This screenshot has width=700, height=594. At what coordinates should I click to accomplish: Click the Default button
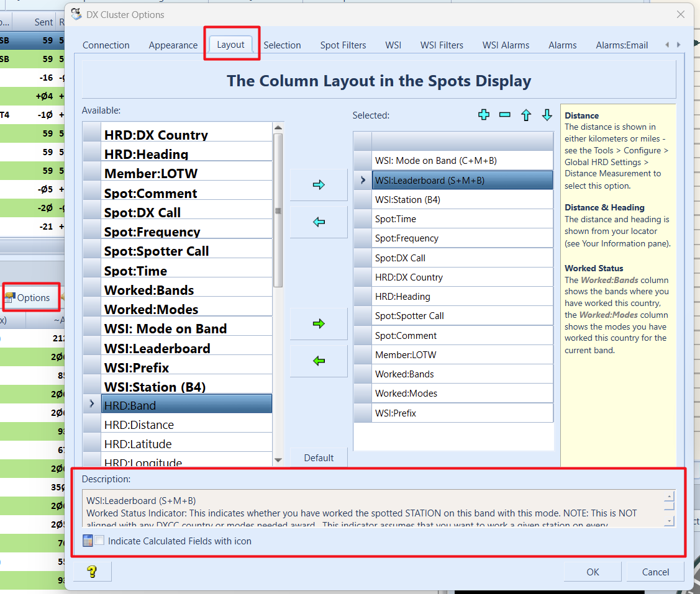click(x=319, y=457)
